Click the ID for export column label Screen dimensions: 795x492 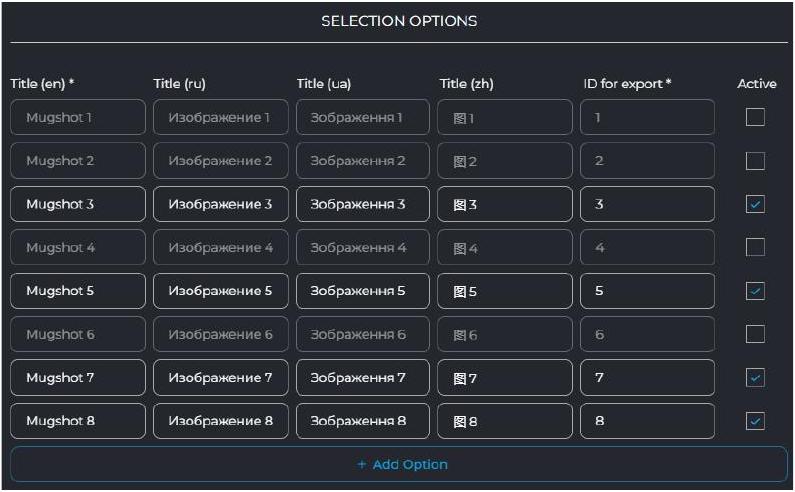[627, 84]
